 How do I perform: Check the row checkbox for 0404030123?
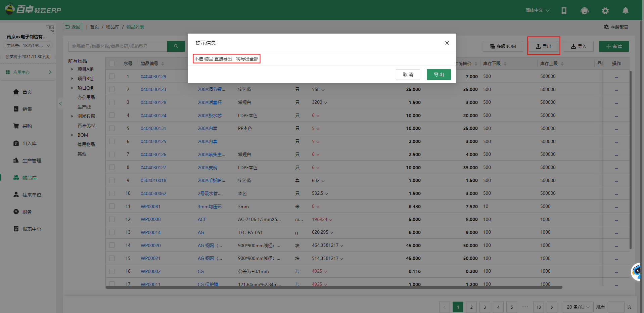tap(112, 89)
